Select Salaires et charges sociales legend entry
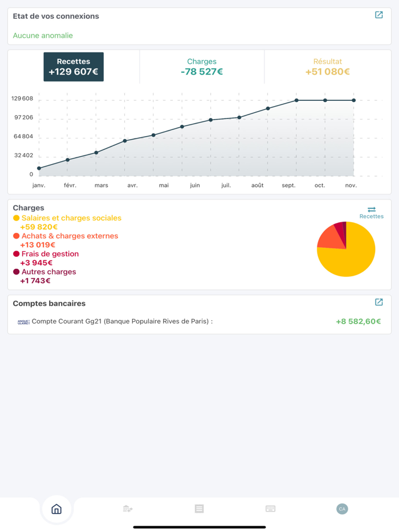Viewport: 399px width, 532px height. click(x=67, y=222)
